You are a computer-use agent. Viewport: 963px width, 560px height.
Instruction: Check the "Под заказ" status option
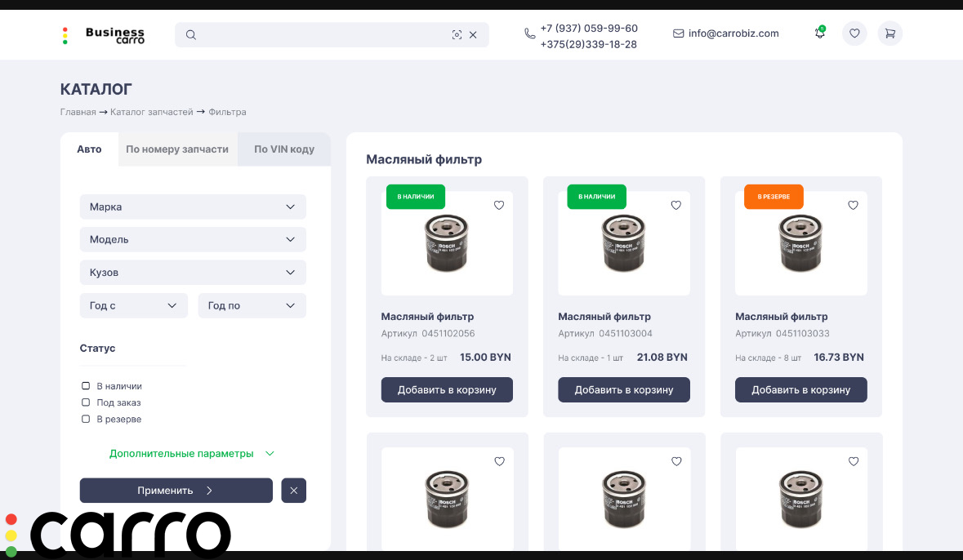(x=86, y=402)
